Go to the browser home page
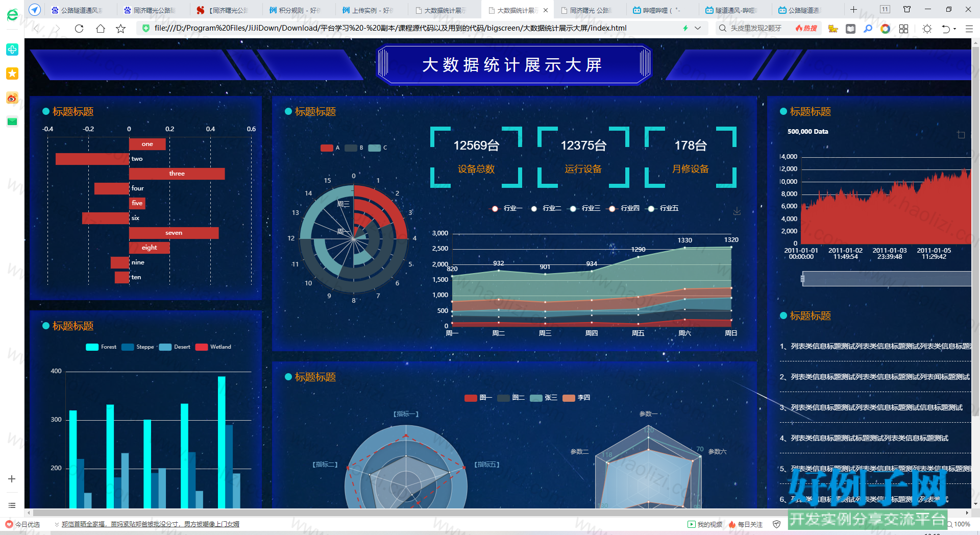The height and width of the screenshot is (535, 980). pos(101,29)
